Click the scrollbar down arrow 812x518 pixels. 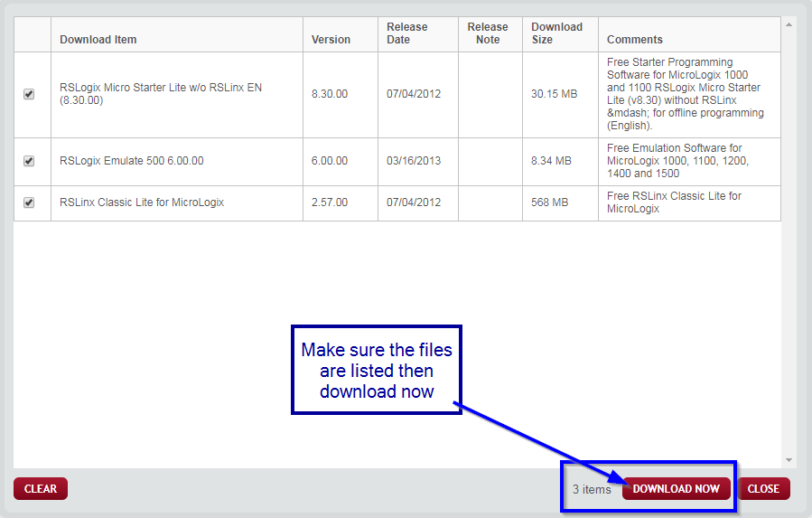click(789, 460)
